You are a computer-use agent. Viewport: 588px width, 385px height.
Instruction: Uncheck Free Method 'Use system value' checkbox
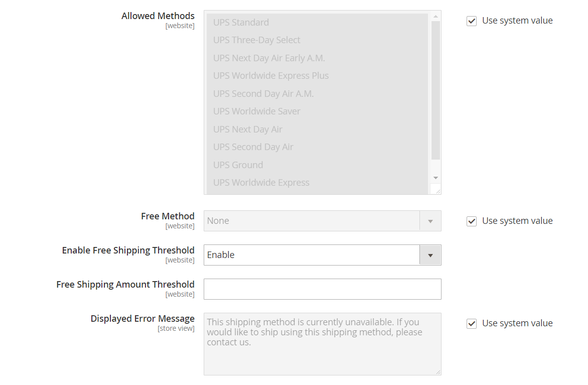[472, 221]
